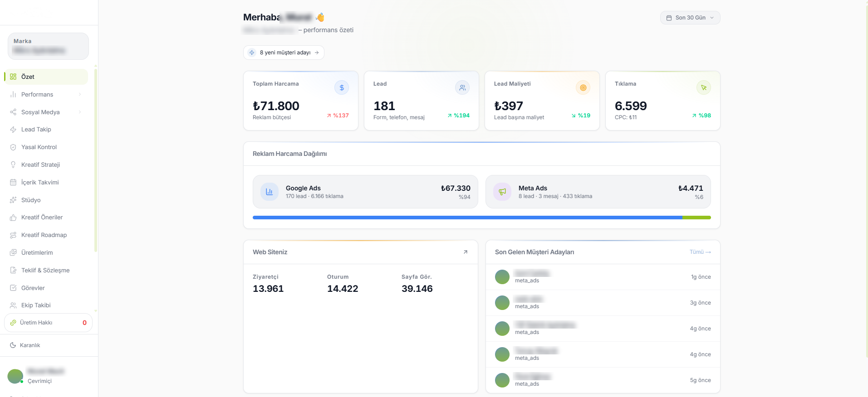868x397 pixels.
Task: Click the cursor icon on Tıklama card
Action: tap(704, 87)
